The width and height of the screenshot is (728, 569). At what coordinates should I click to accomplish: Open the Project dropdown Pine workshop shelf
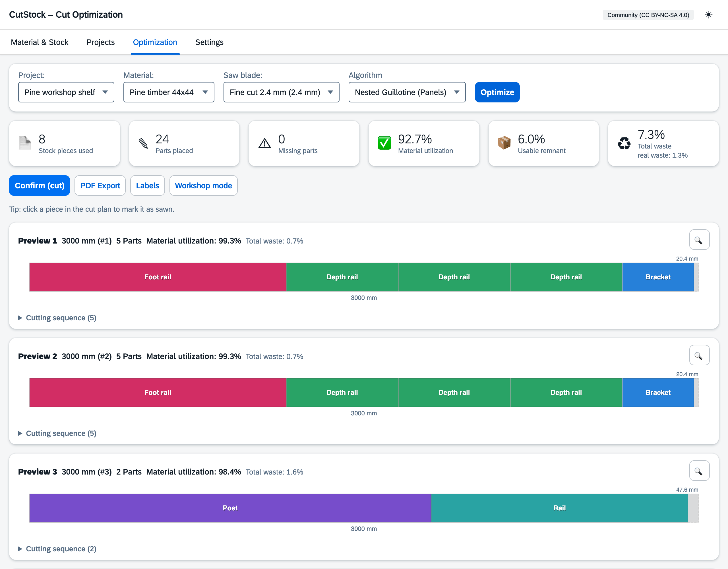pyautogui.click(x=66, y=92)
